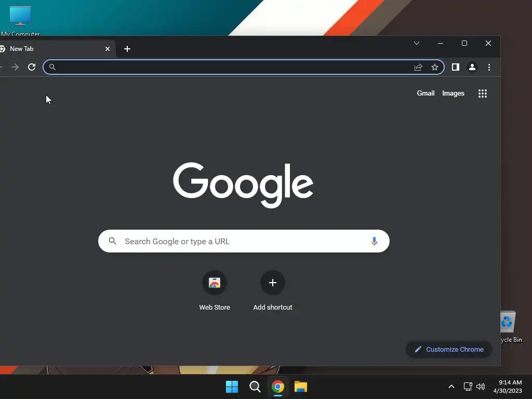Viewport: 532px width, 399px height.
Task: Open the side panel icon
Action: [x=455, y=67]
